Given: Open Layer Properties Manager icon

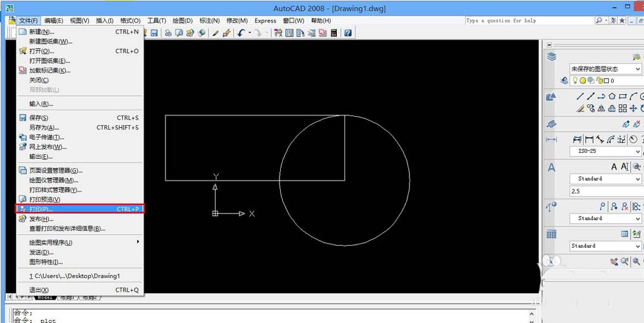Looking at the screenshot, I should click(552, 57).
